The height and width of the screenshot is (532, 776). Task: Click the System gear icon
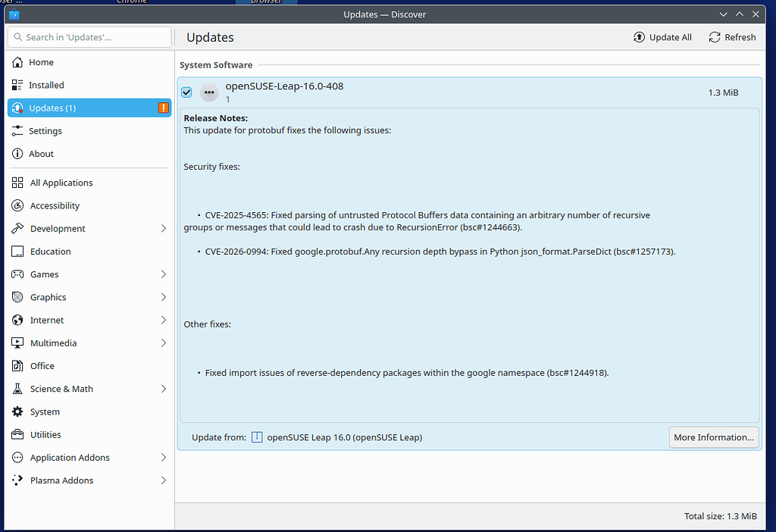(x=17, y=412)
